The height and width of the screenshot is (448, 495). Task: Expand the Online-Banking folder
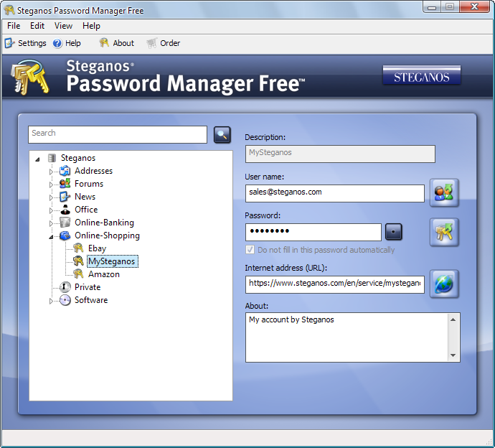click(51, 223)
